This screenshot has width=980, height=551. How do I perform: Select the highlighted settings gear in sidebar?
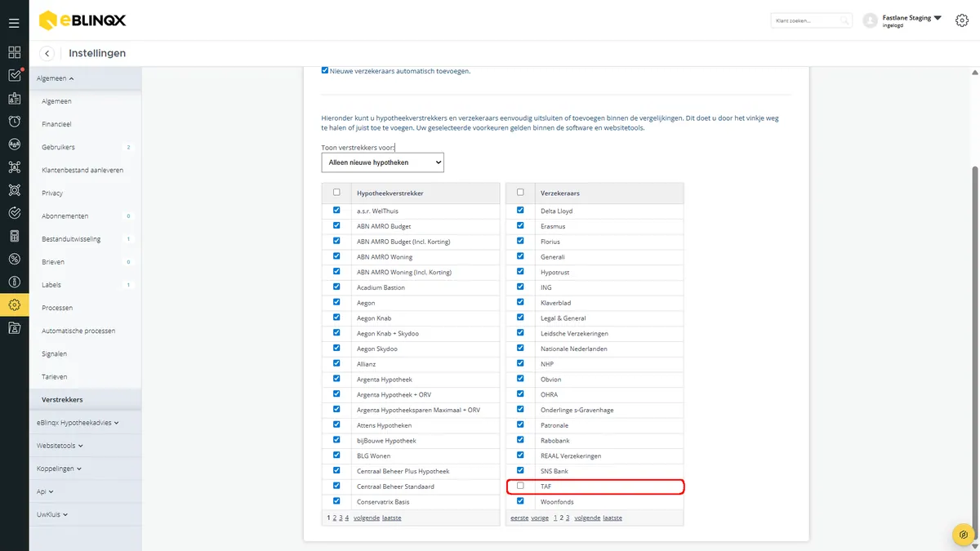tap(14, 305)
